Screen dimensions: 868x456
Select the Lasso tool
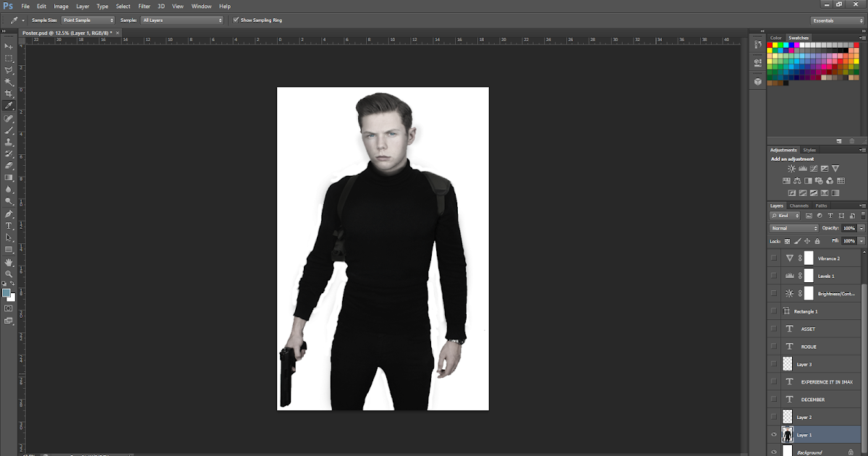pos(9,69)
